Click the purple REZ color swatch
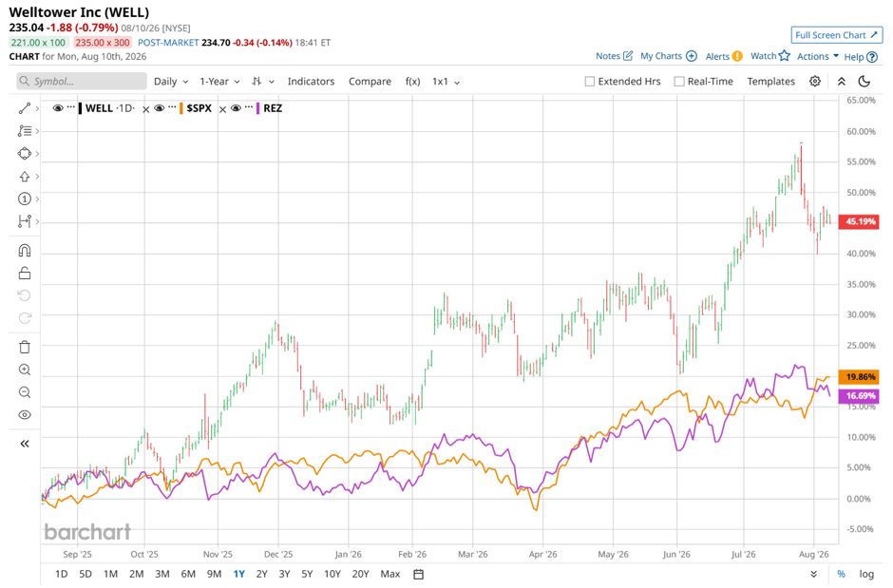893x588 pixels. (x=258, y=108)
